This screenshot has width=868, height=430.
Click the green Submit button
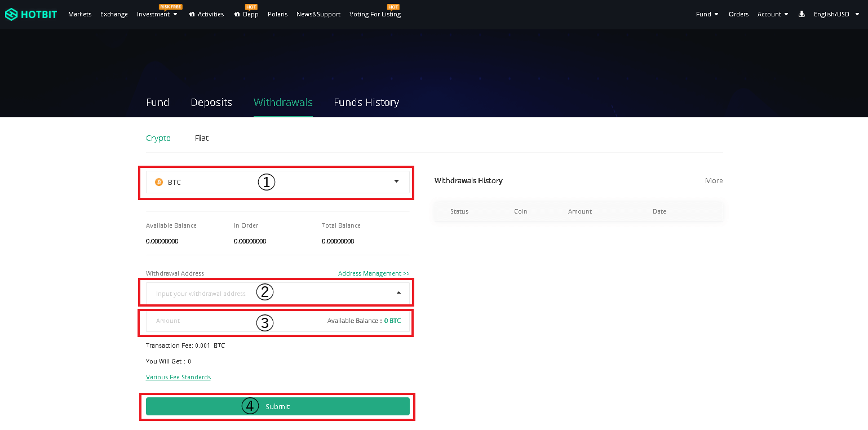click(278, 406)
